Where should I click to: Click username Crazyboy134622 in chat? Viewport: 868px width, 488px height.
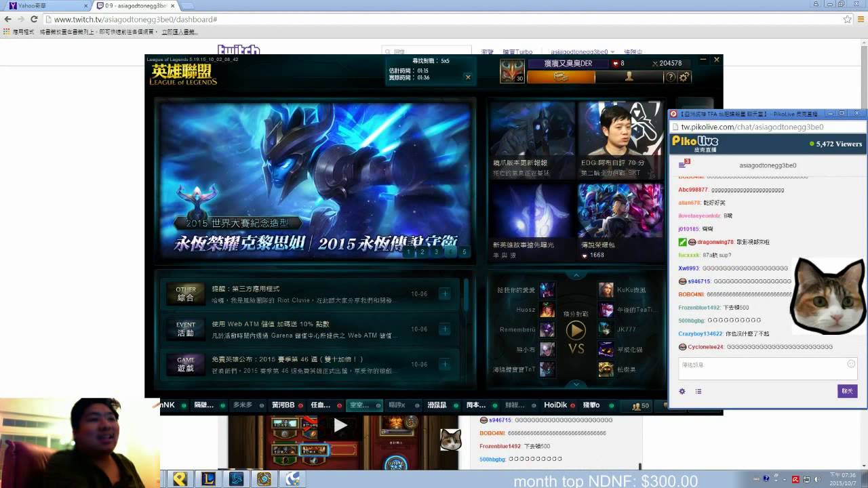coord(701,333)
